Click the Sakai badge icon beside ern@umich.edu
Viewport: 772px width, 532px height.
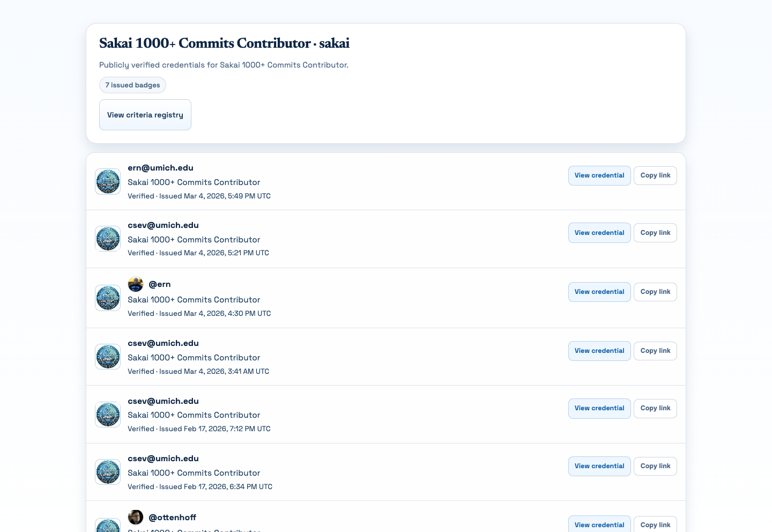click(108, 181)
